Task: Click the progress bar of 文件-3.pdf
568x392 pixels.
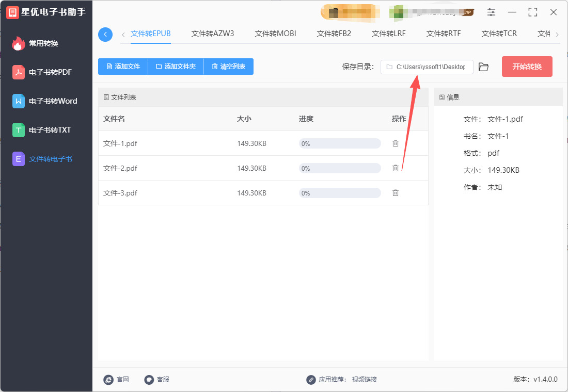Action: (340, 193)
